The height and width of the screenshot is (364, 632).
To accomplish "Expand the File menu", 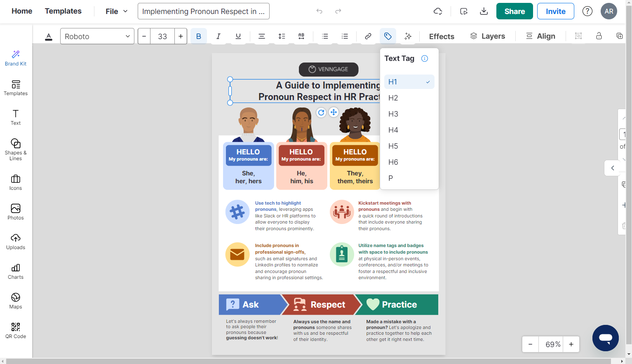I will point(117,11).
